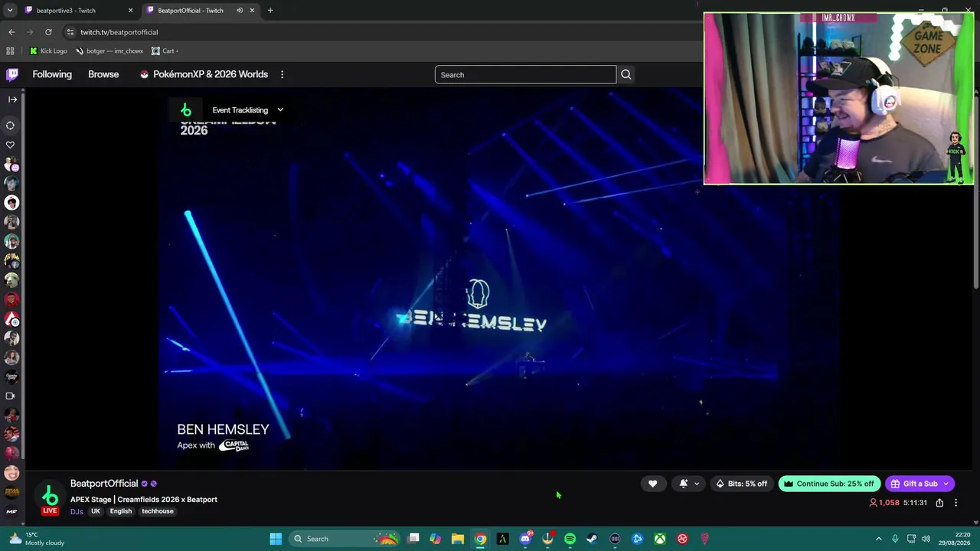Expand the Twitch left sidebar
Viewport: 980px width, 551px height.
pos(12,99)
